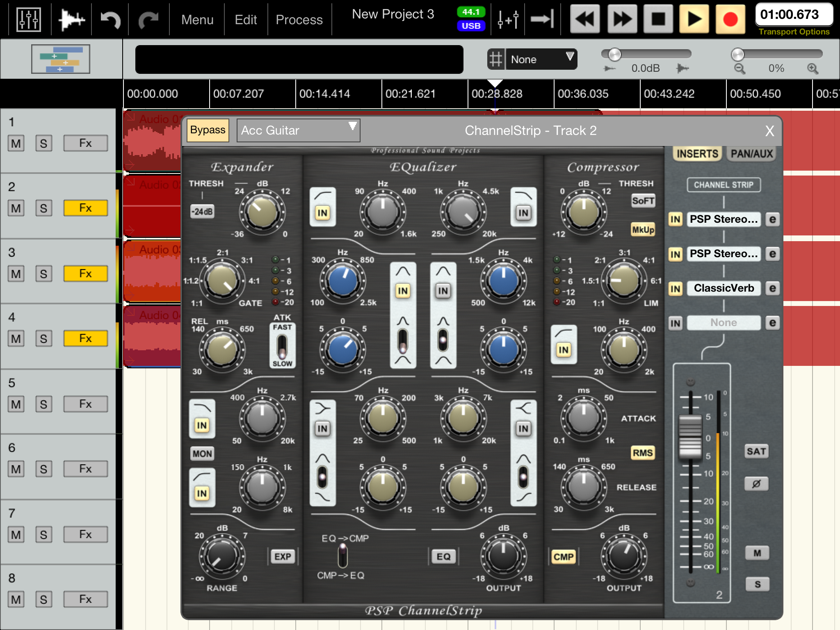Viewport: 840px width, 630px height.
Task: Toggle the plugin Bypass button
Action: [x=208, y=130]
